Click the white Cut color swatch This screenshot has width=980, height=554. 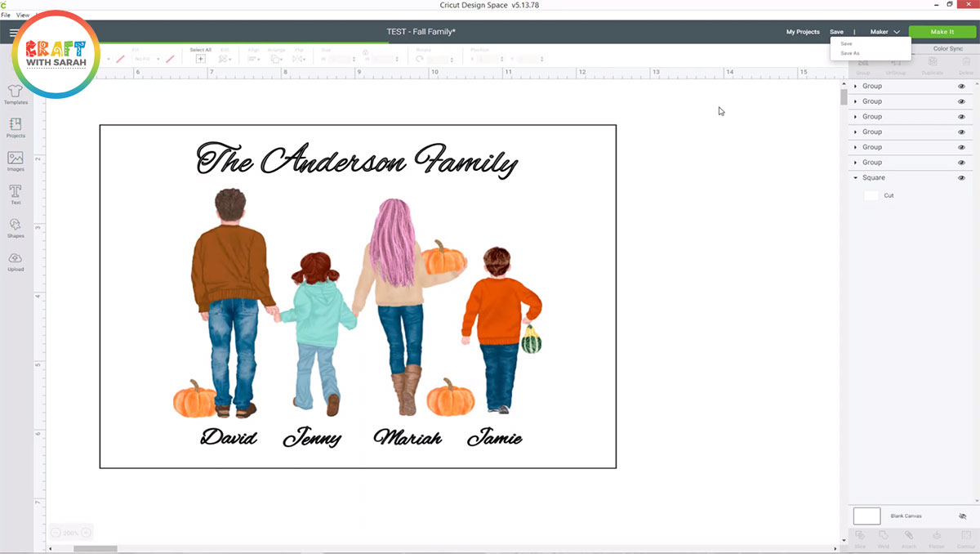click(x=871, y=196)
